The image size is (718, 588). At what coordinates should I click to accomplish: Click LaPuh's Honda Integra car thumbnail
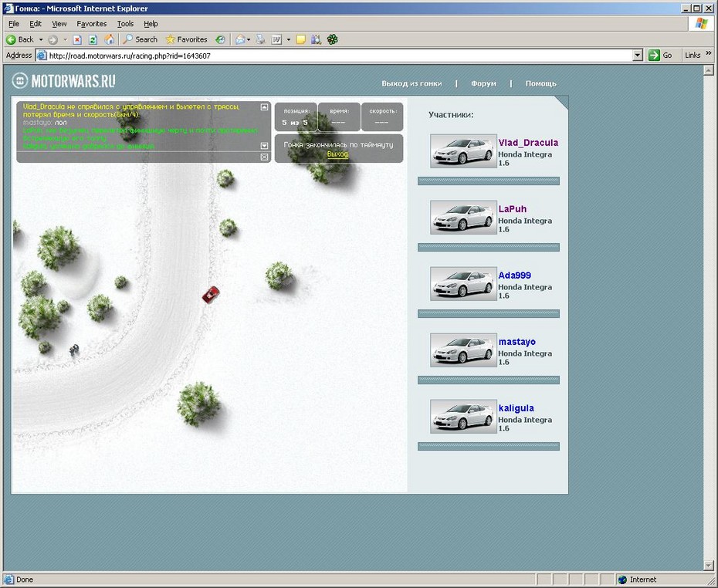click(463, 218)
